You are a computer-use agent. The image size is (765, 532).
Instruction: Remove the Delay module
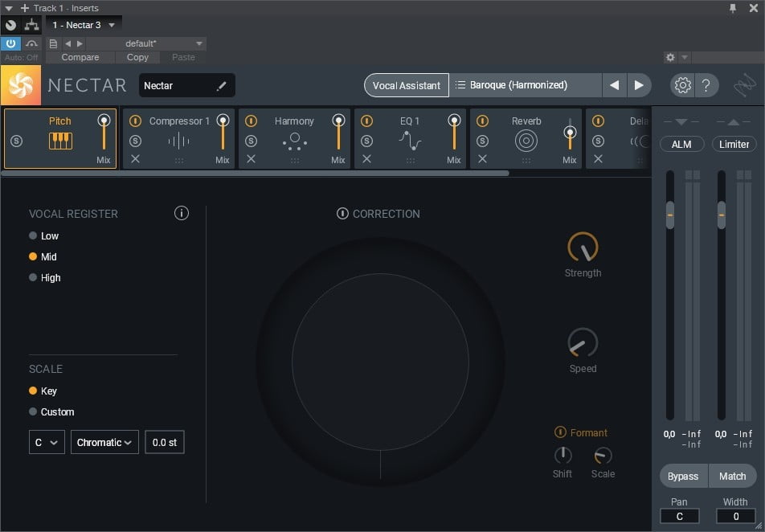(598, 159)
